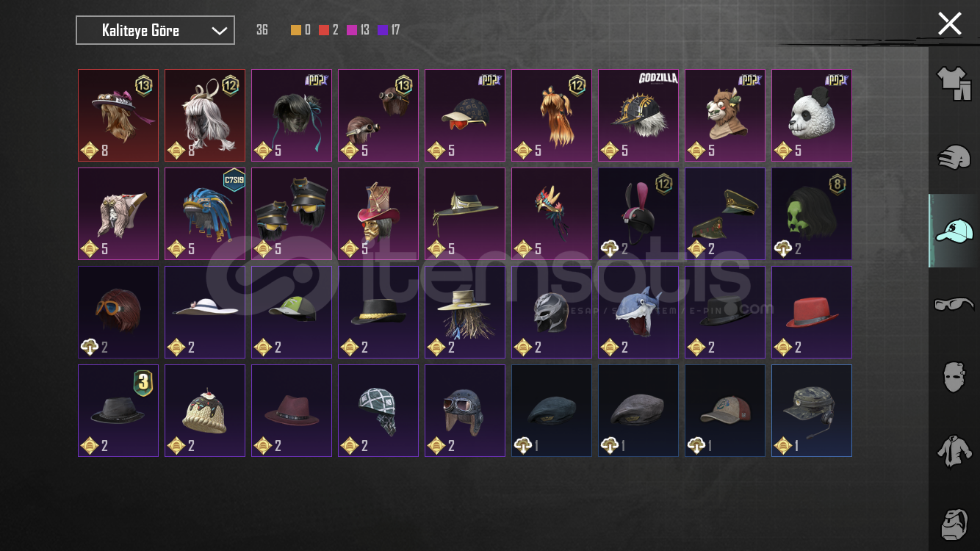The height and width of the screenshot is (551, 980).
Task: Pick the green skull mask item
Action: click(812, 214)
